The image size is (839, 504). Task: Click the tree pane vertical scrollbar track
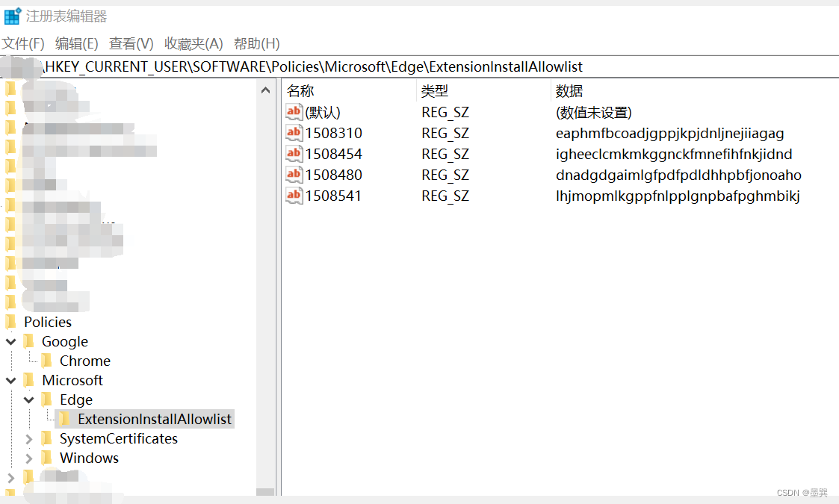click(265, 294)
